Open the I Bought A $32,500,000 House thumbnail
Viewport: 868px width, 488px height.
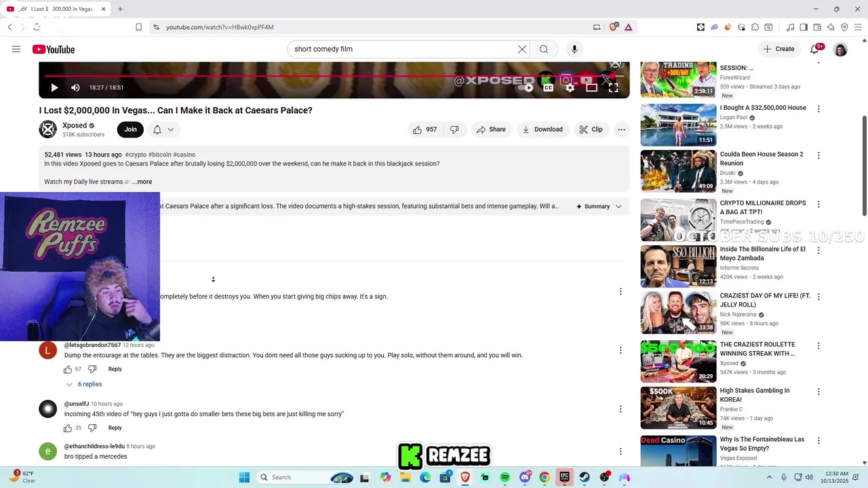tap(678, 125)
